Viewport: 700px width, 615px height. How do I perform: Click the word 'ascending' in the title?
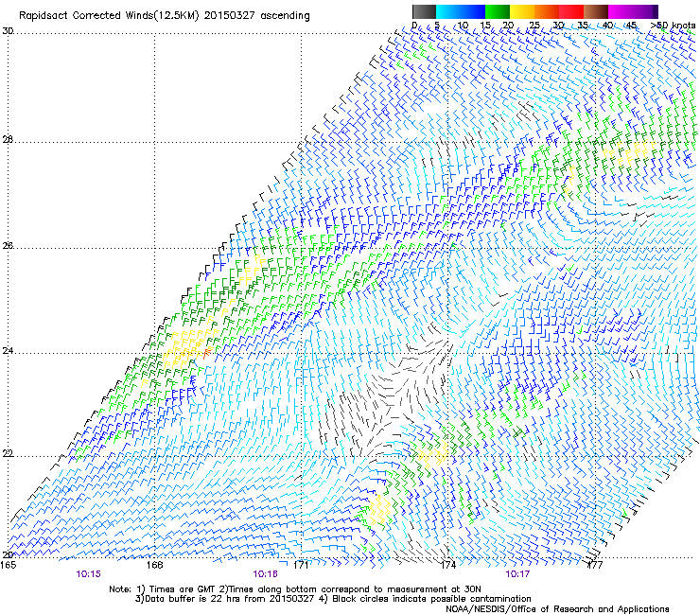pyautogui.click(x=285, y=16)
